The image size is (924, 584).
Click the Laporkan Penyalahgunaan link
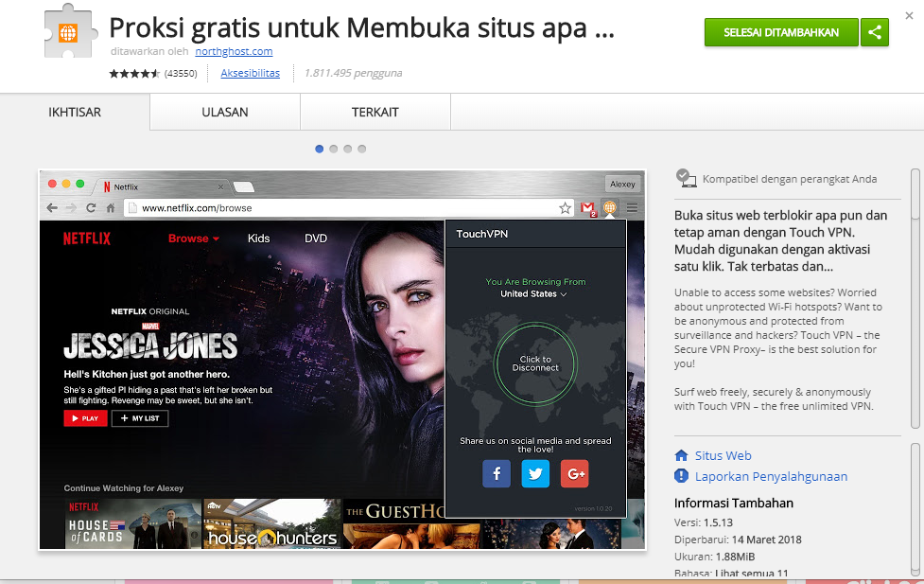(771, 476)
